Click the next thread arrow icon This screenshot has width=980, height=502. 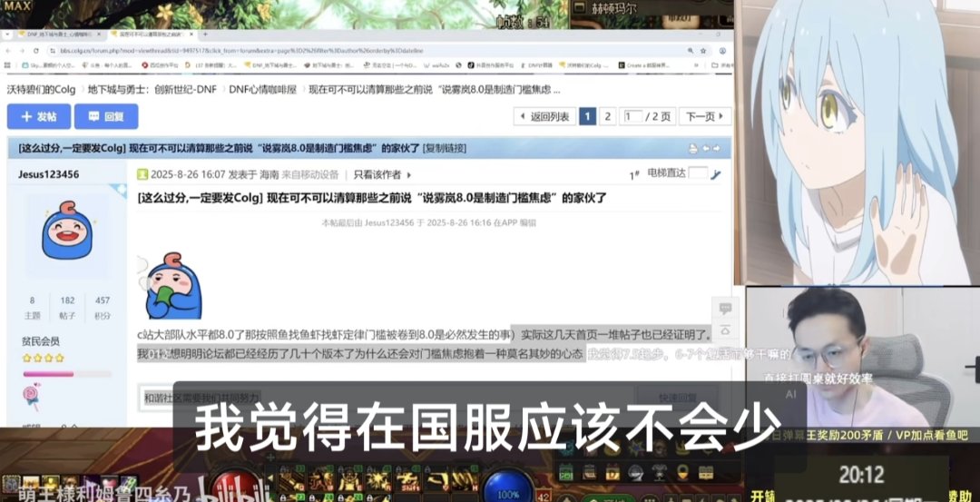(716, 149)
